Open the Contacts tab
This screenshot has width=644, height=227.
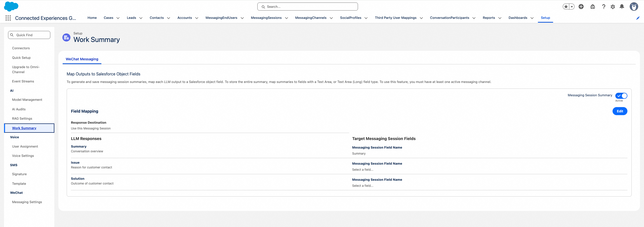pos(157,18)
